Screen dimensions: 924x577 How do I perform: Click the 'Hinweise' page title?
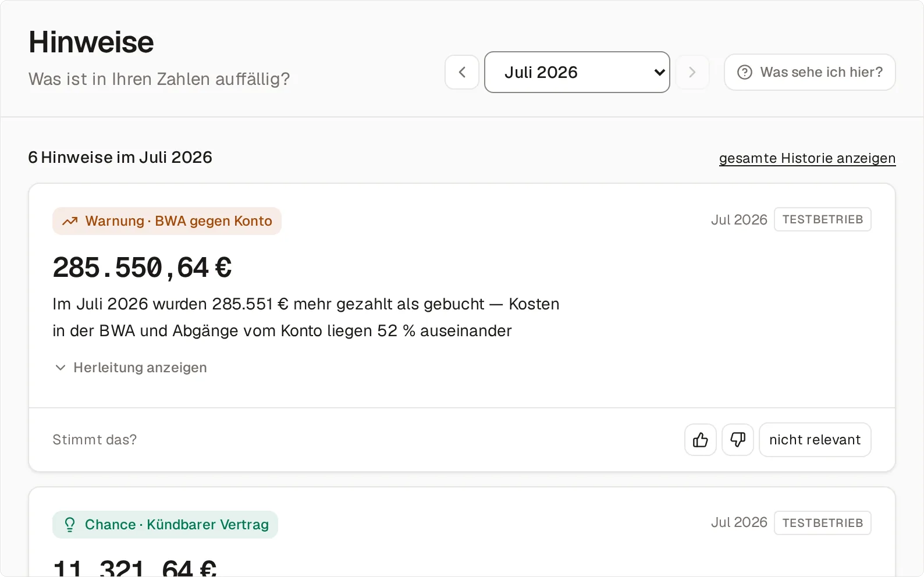(91, 42)
